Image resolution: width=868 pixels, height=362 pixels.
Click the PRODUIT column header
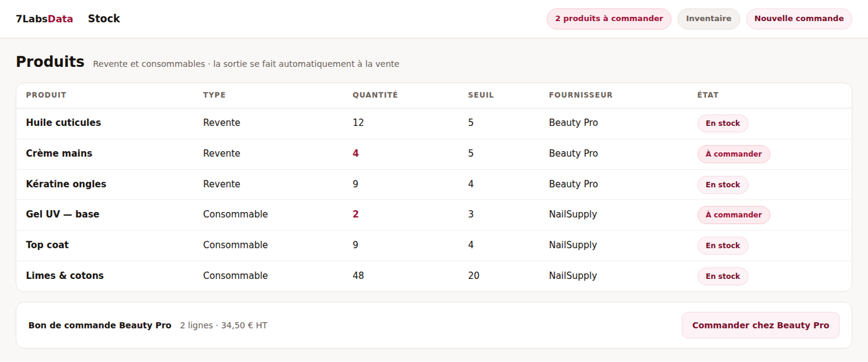click(46, 95)
